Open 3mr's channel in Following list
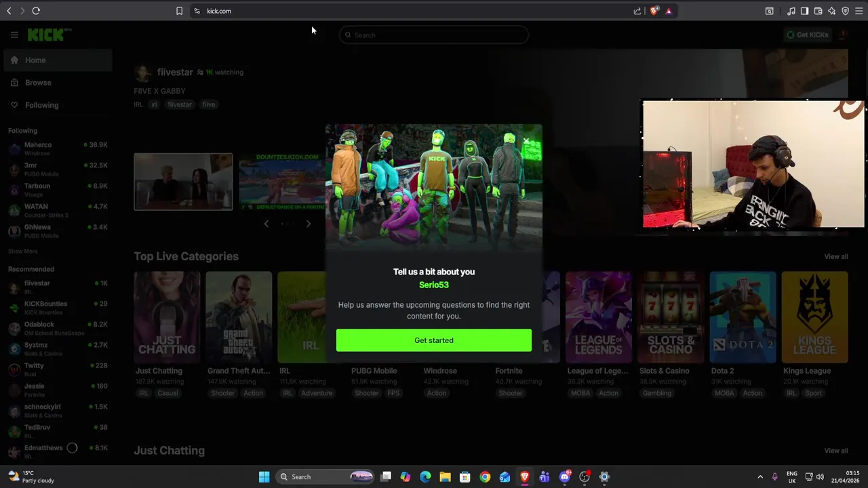 tap(58, 169)
